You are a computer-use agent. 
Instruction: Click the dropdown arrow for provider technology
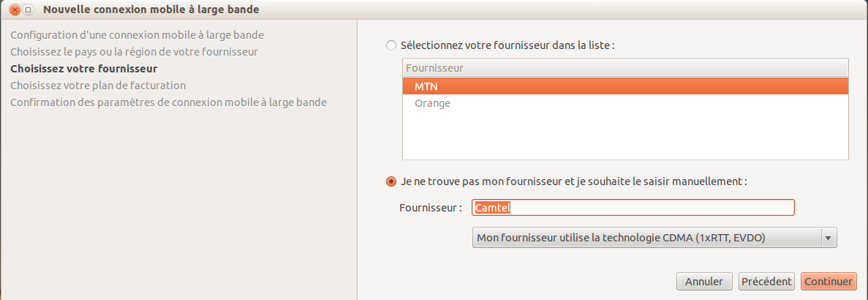(828, 238)
